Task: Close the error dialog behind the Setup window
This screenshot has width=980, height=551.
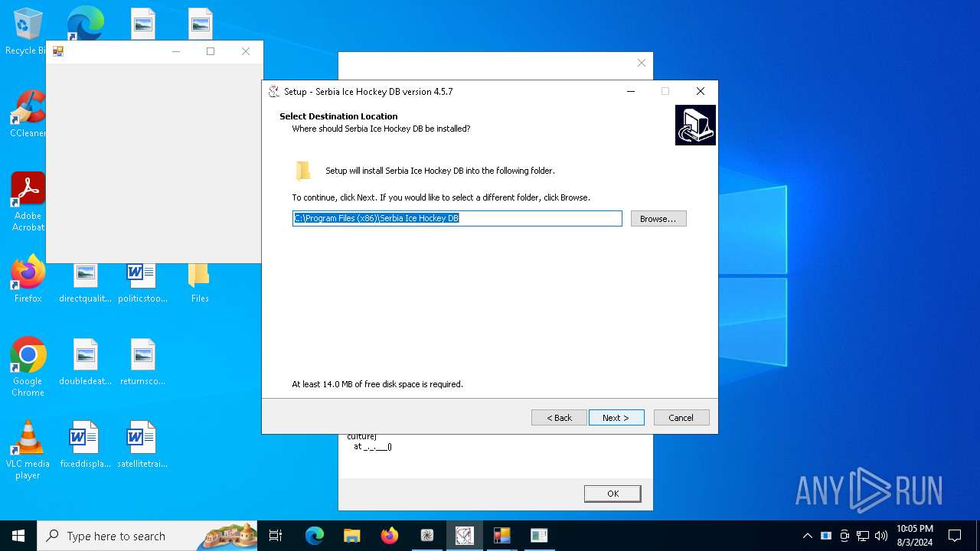Action: pos(642,63)
